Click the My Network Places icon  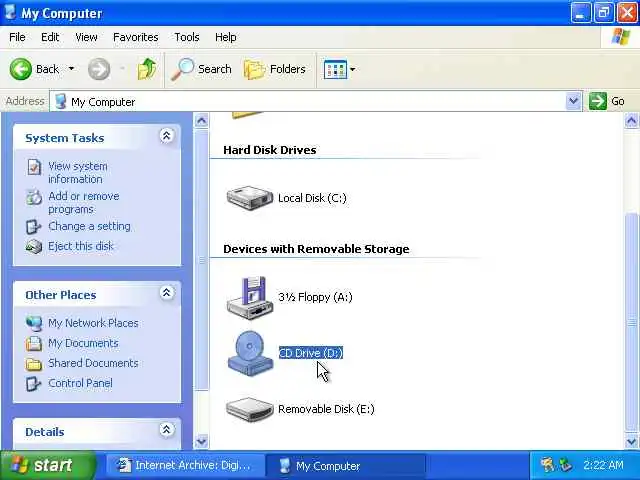pyautogui.click(x=34, y=323)
